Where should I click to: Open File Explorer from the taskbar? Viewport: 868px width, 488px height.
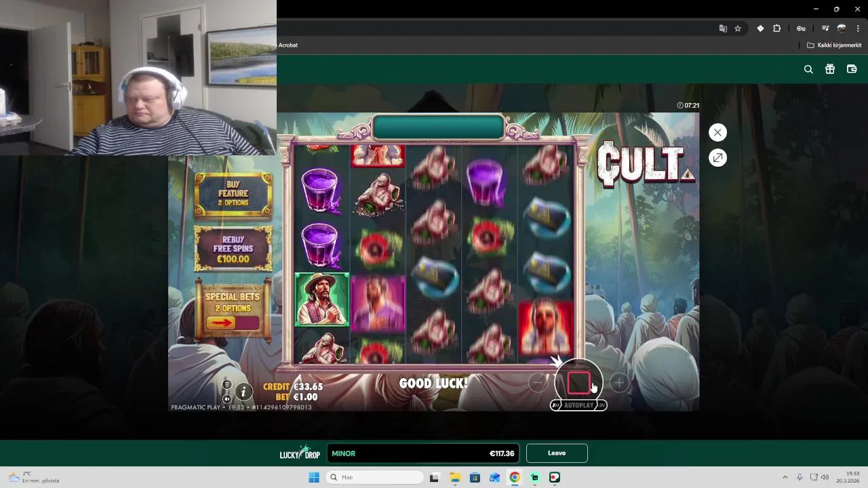click(454, 477)
